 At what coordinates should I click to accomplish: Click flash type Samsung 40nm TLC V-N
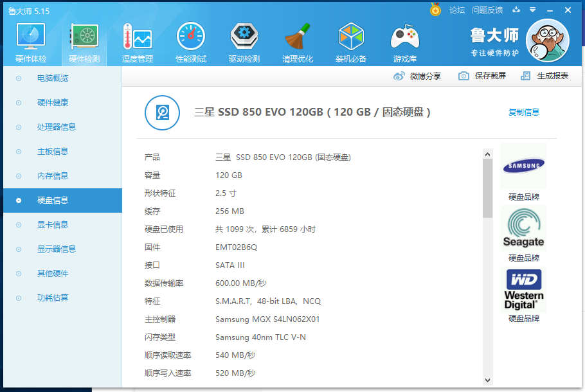click(260, 337)
